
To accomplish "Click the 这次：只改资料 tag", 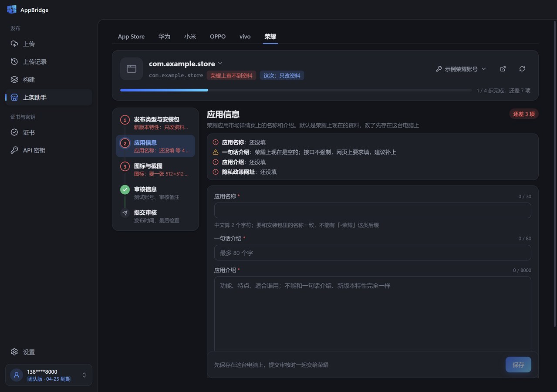I will (x=282, y=75).
